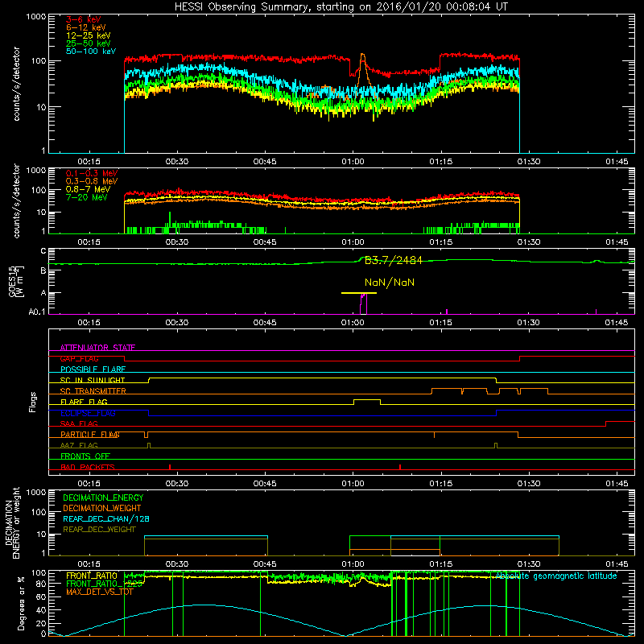The image size is (644, 644).
Task: Select the 50-100 keV legend label
Action: tap(91, 52)
